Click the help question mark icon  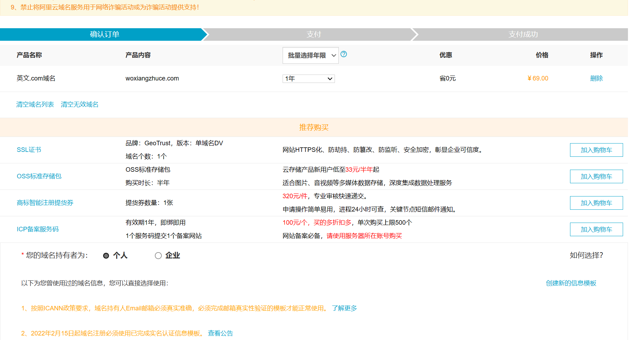[x=344, y=54]
